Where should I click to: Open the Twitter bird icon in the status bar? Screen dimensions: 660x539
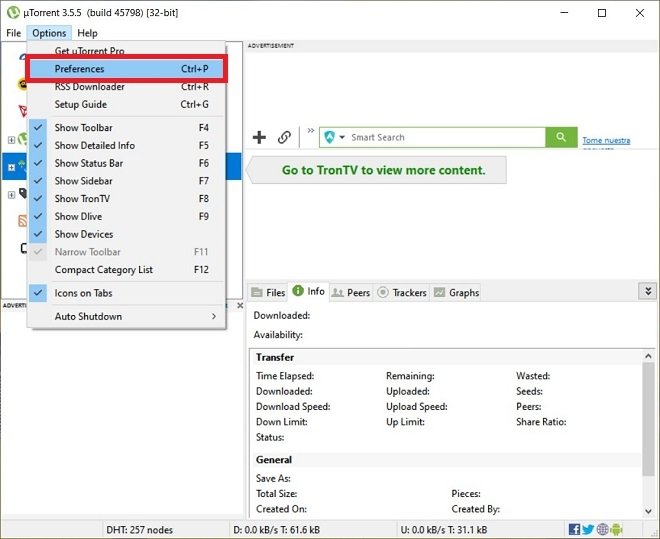point(588,529)
